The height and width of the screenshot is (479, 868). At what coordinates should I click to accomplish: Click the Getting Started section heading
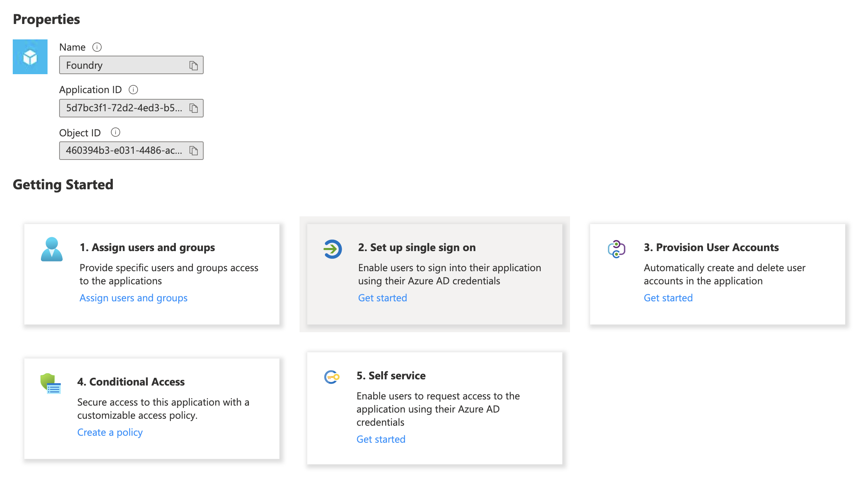(63, 184)
